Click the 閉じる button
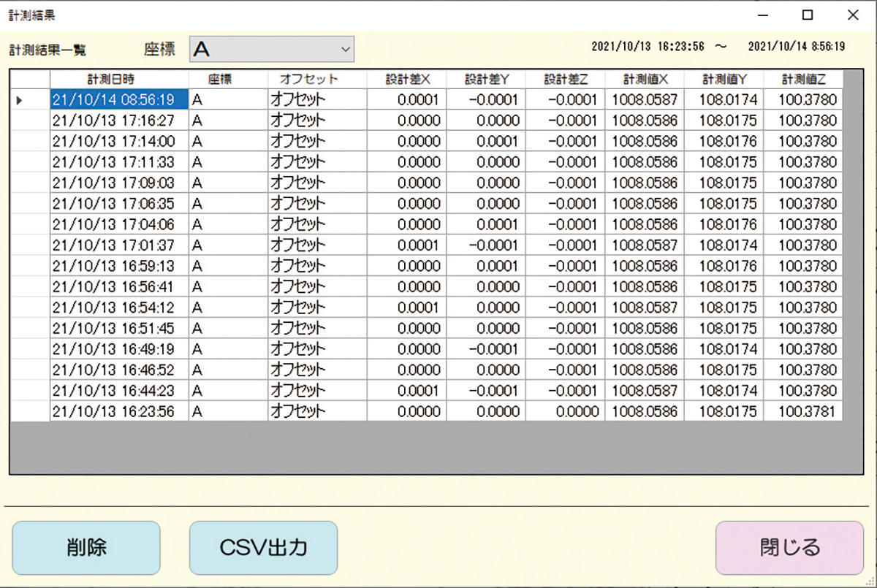The image size is (877, 588). pos(789,547)
